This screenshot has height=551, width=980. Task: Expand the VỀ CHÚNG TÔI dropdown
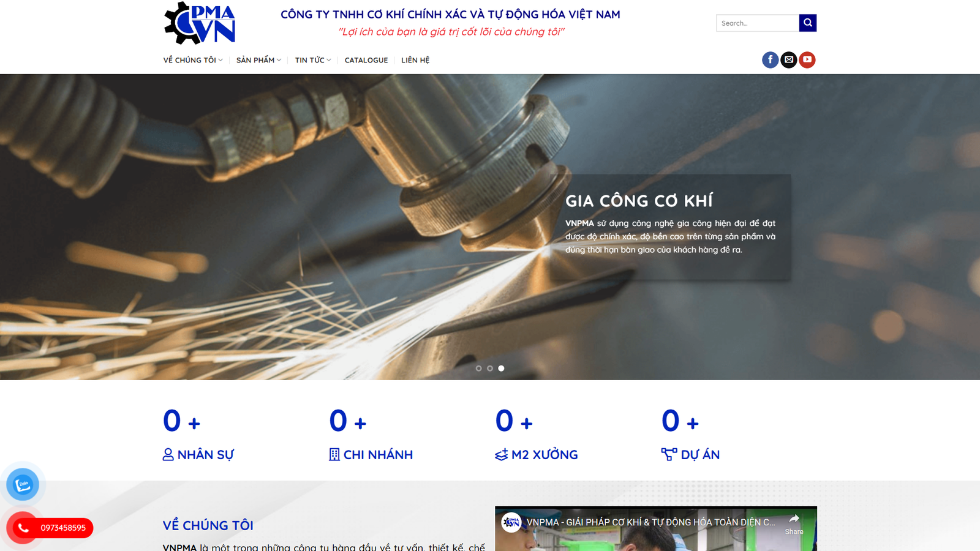pos(192,60)
